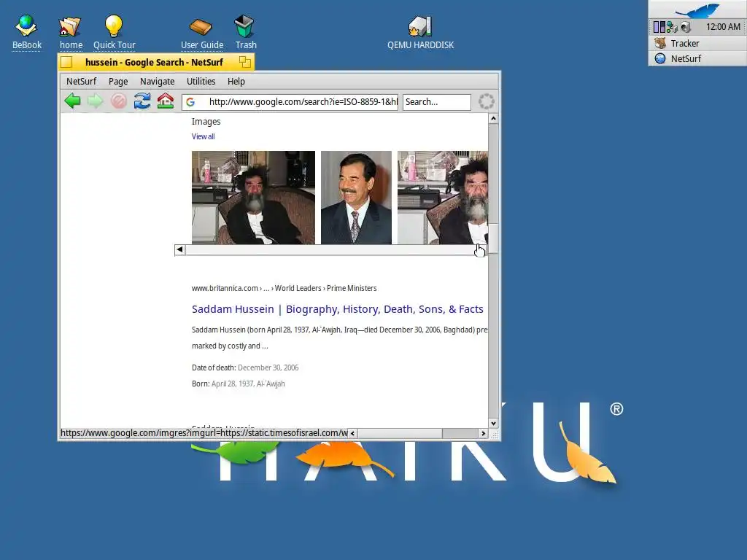Open Saddam Hussein Biography Britannica result link
747x560 pixels.
point(337,309)
